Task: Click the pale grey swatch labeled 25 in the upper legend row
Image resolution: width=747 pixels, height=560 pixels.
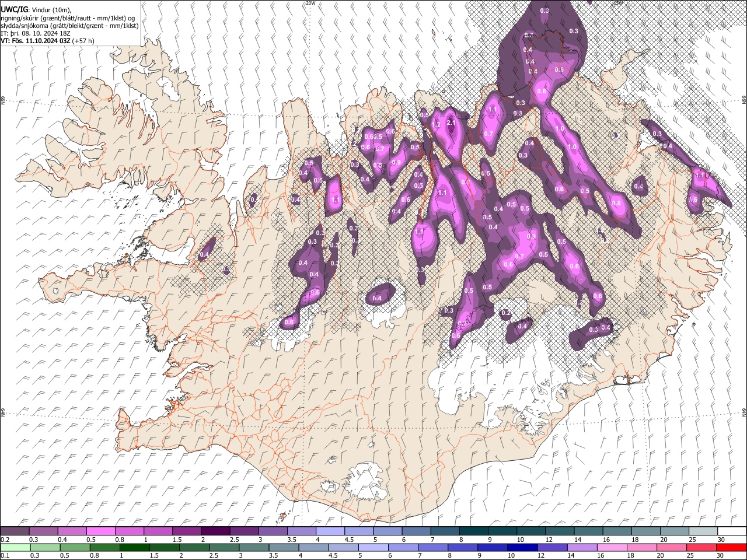Action: coord(703,531)
